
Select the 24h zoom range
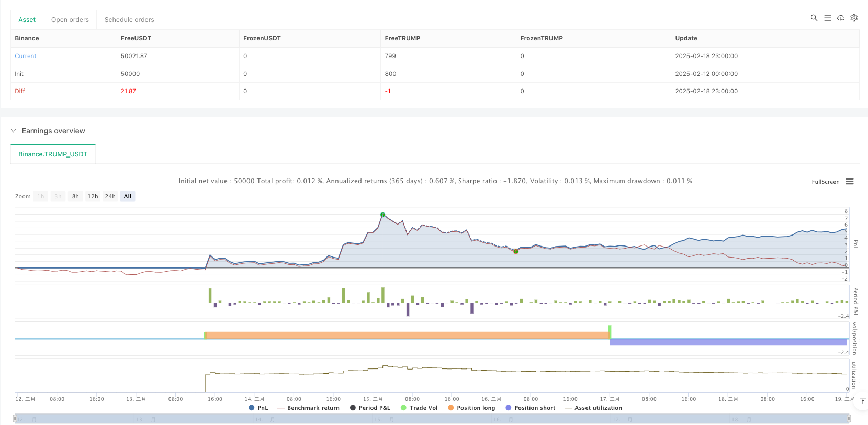tap(110, 196)
